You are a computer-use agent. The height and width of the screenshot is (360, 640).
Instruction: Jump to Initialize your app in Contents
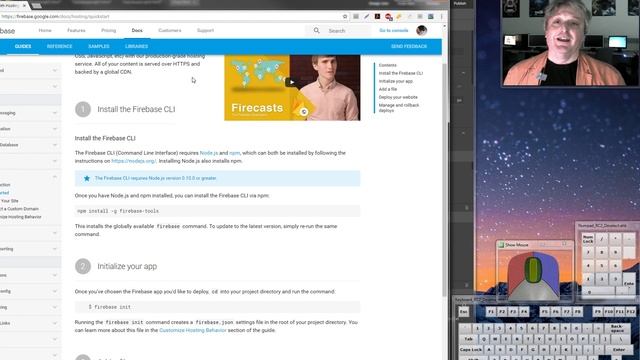pyautogui.click(x=396, y=81)
